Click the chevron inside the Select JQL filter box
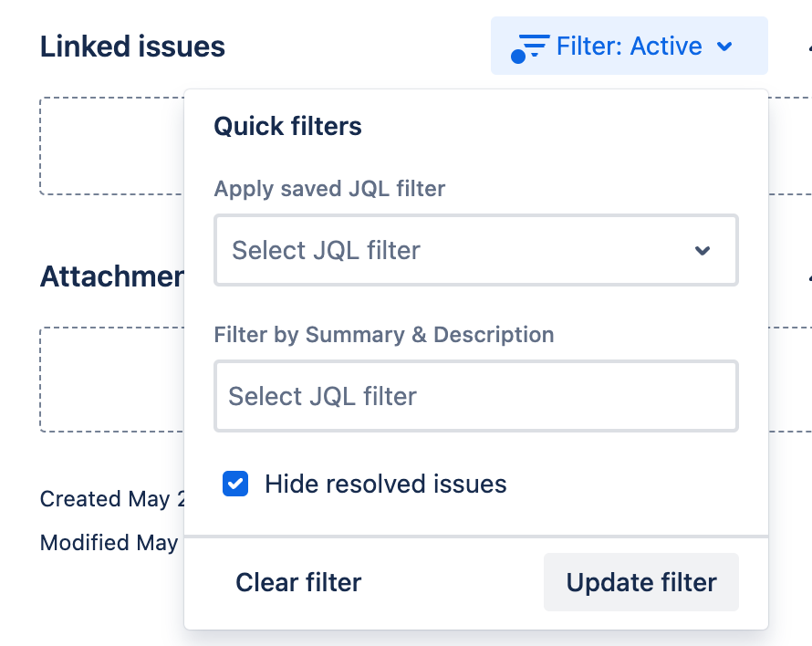The width and height of the screenshot is (812, 646). coord(701,250)
